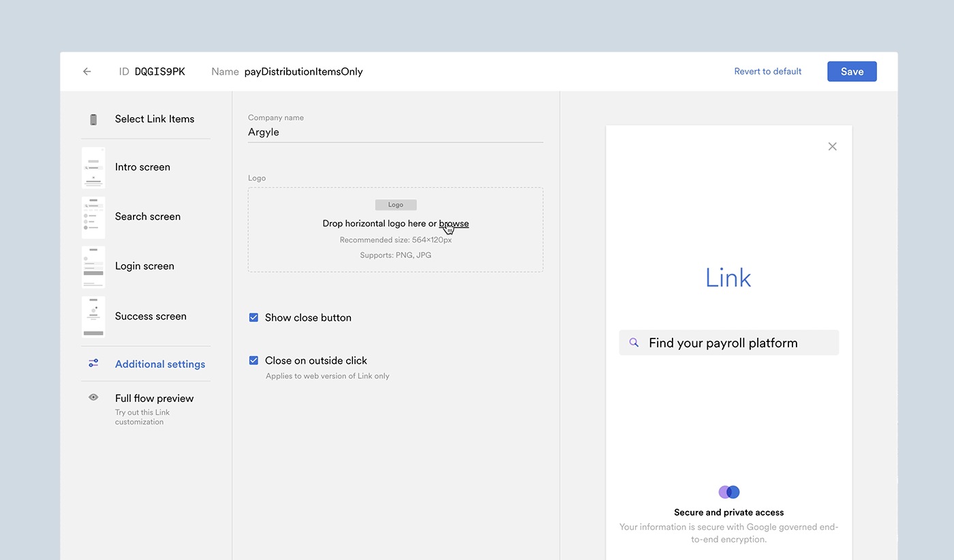Click the sliders icon for Additional settings

click(93, 364)
